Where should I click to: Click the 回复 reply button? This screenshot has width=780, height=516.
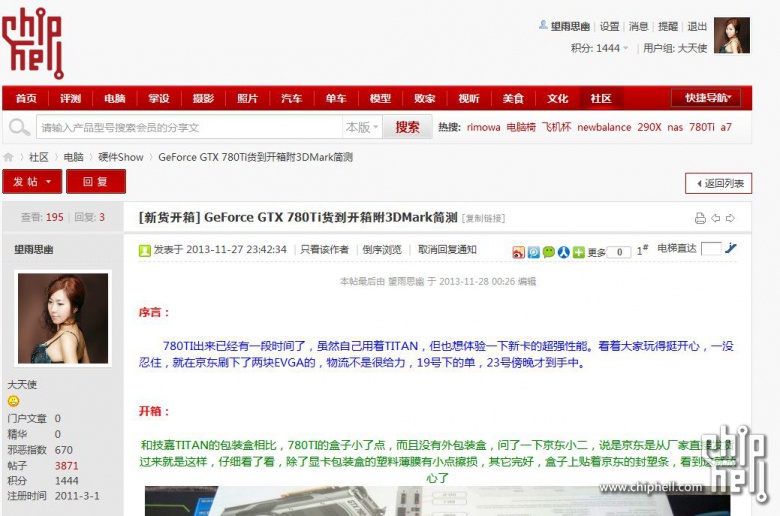pyautogui.click(x=96, y=182)
